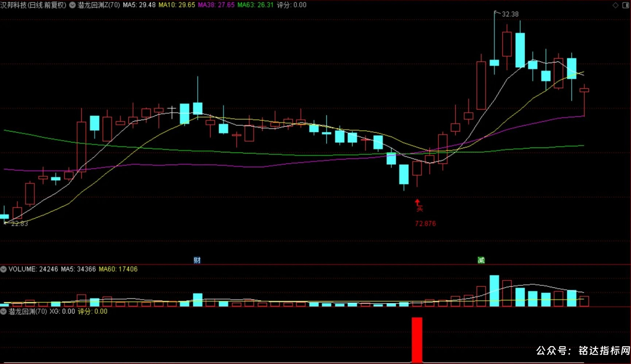Click the yellow MA10: 29.65 label
Viewport: 631px width, 364px height.
[177, 5]
